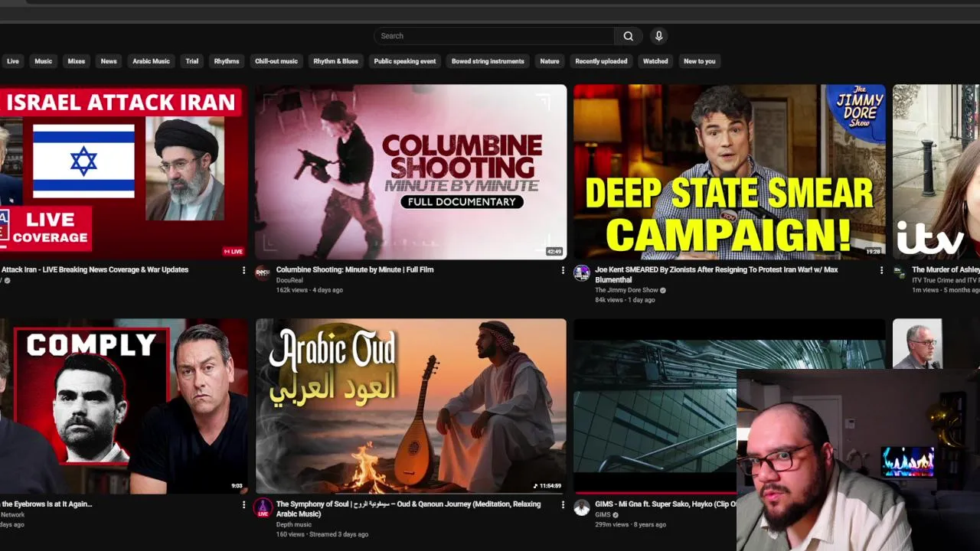980x551 pixels.
Task: Select the Public speaking event chip
Action: pyautogui.click(x=405, y=61)
